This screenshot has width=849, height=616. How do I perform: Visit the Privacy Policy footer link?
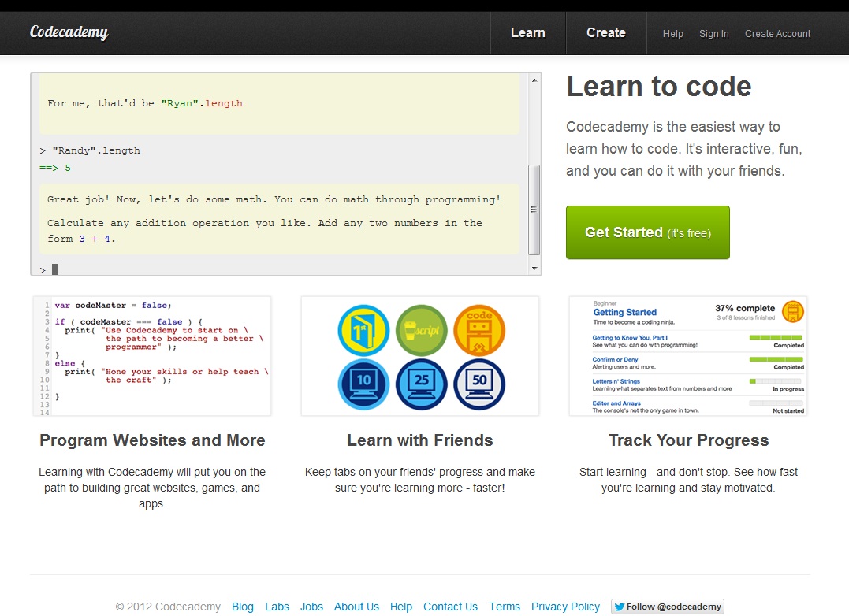click(x=565, y=607)
